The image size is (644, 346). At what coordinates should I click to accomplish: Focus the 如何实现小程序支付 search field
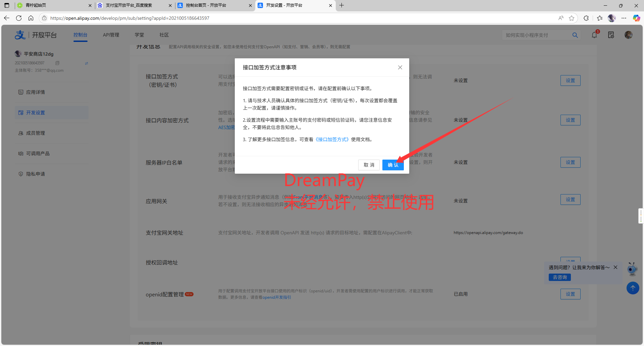point(537,35)
